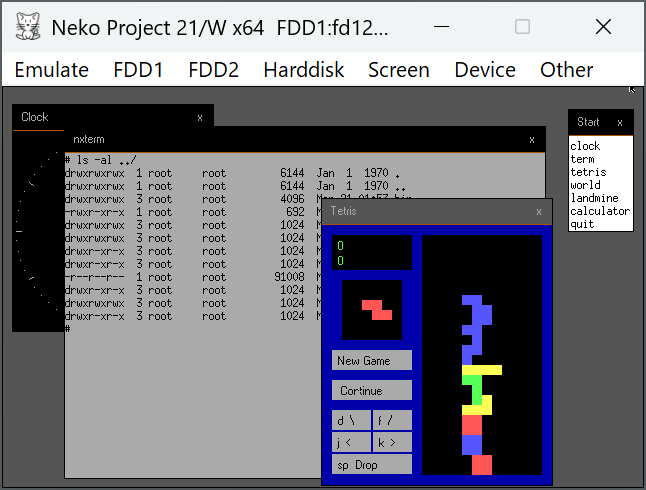Launch landmine from the Start list
Image resolution: width=646 pixels, height=490 pixels.
pos(594,198)
